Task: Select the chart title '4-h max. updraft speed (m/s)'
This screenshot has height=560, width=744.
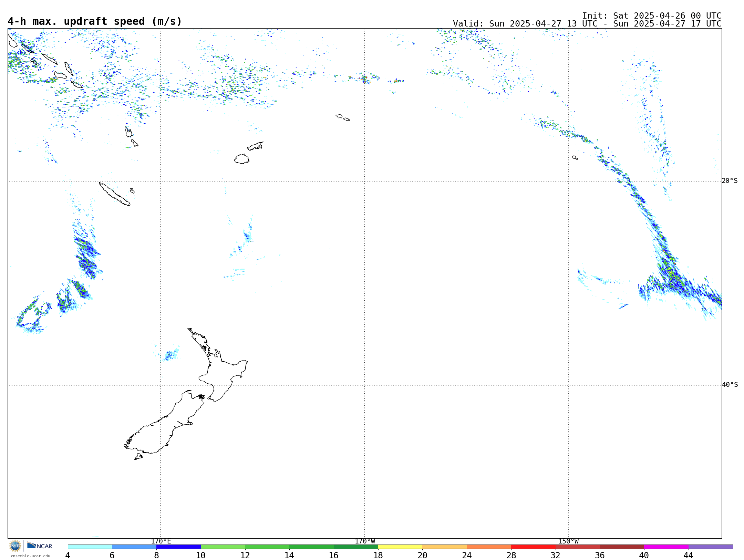Action: tap(95, 21)
